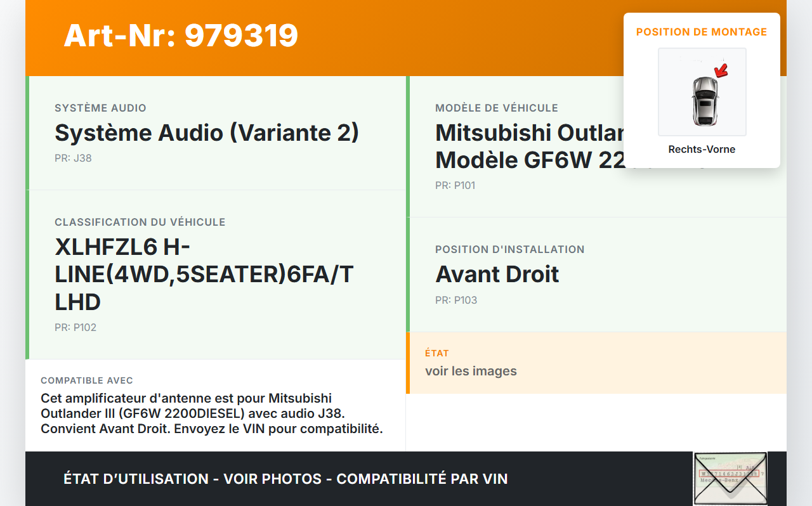
Task: Click the "POSITION D'INSTALLATION" label
Action: click(x=510, y=249)
